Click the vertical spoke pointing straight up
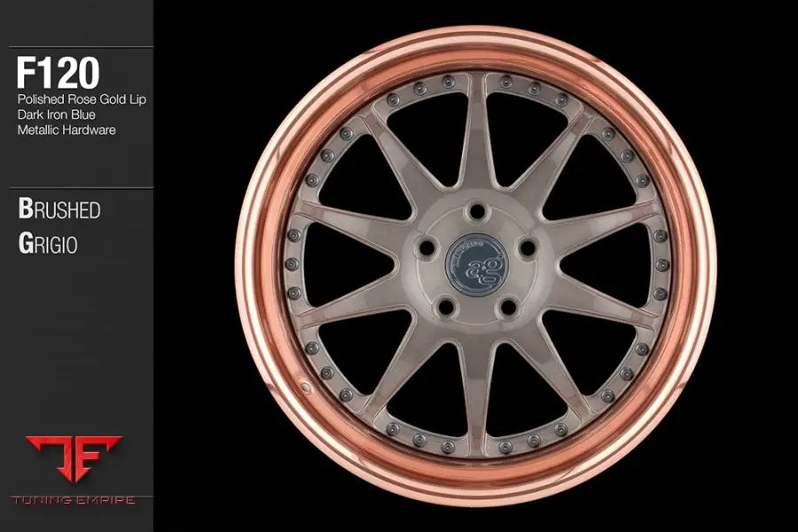The width and height of the screenshot is (798, 532). click(476, 133)
